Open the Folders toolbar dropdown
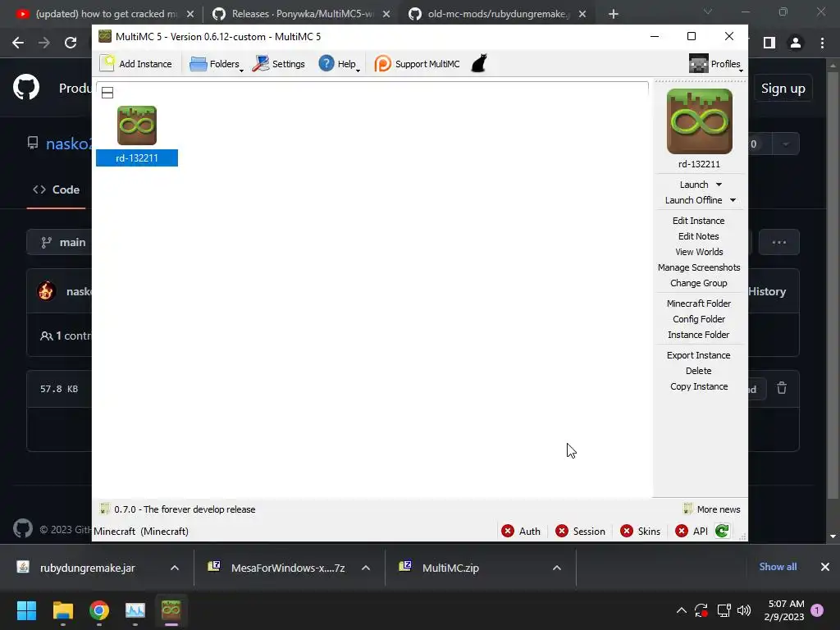 (x=216, y=64)
